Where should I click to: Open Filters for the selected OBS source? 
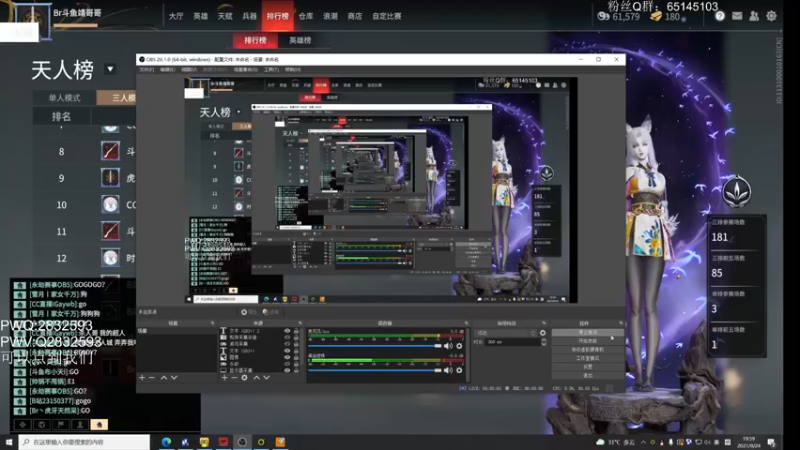(x=271, y=312)
